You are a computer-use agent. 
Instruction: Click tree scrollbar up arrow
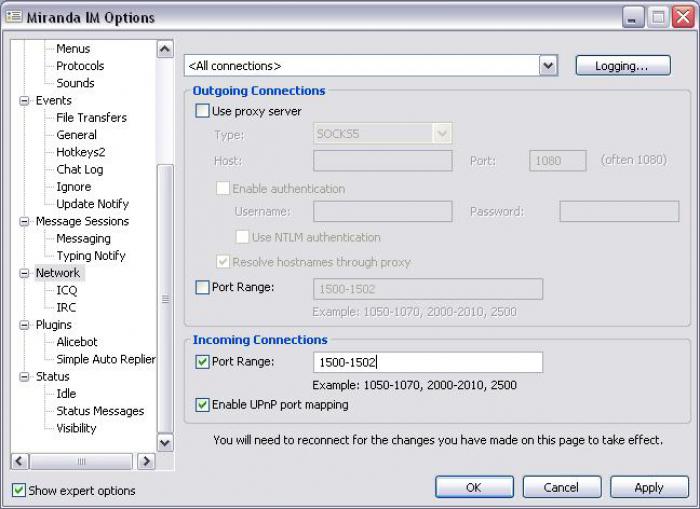click(x=165, y=49)
